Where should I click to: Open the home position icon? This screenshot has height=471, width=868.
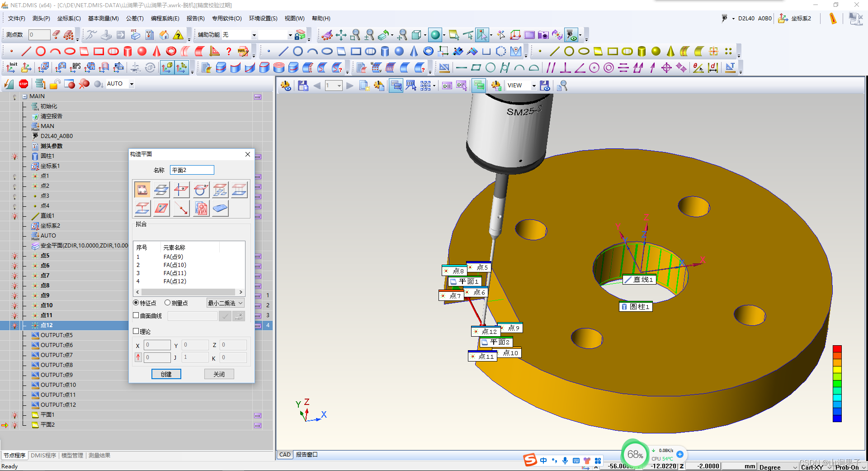164,35
